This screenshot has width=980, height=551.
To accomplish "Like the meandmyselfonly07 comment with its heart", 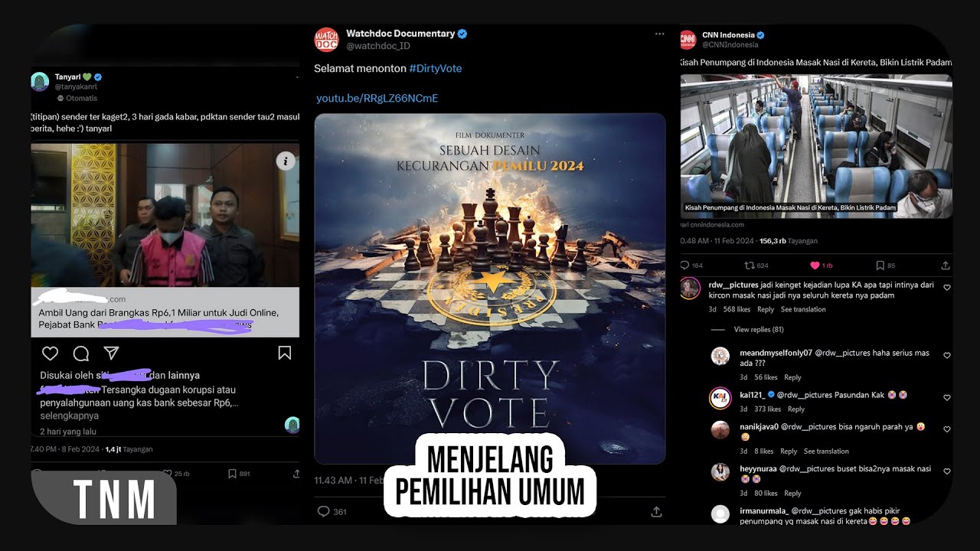I will click(947, 355).
